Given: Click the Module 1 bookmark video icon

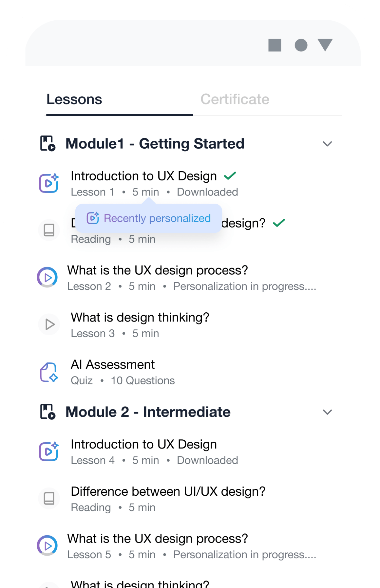Looking at the screenshot, I should (x=48, y=143).
